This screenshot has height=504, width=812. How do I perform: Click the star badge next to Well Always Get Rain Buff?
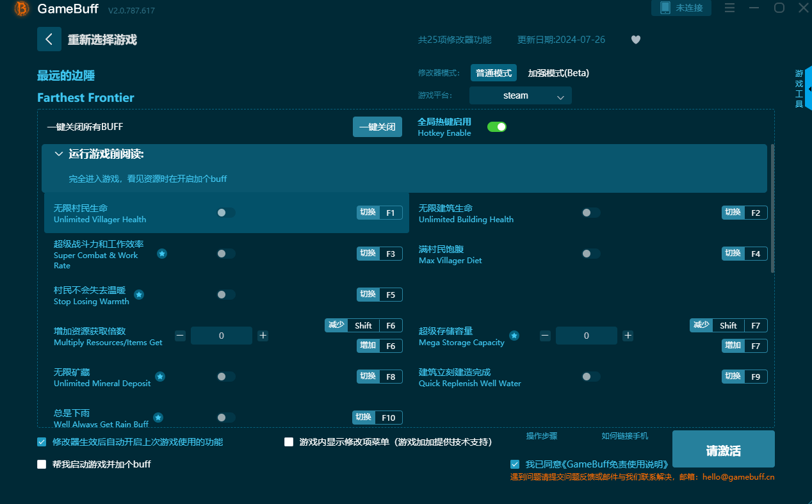click(x=158, y=418)
